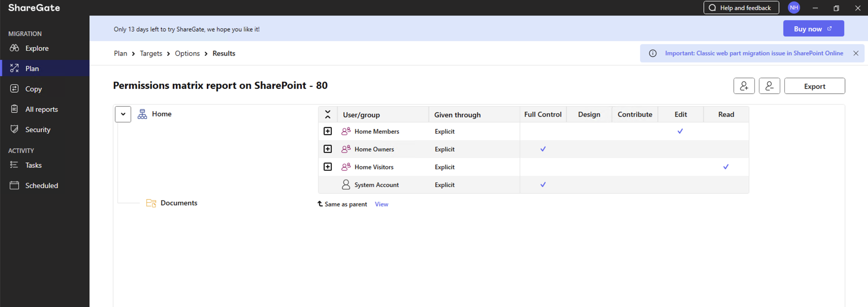The width and height of the screenshot is (868, 307).
Task: Click the Explore binoculars icon
Action: point(14,48)
